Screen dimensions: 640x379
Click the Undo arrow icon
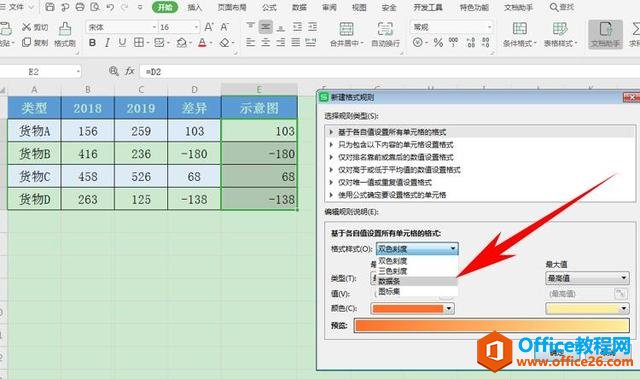point(110,7)
